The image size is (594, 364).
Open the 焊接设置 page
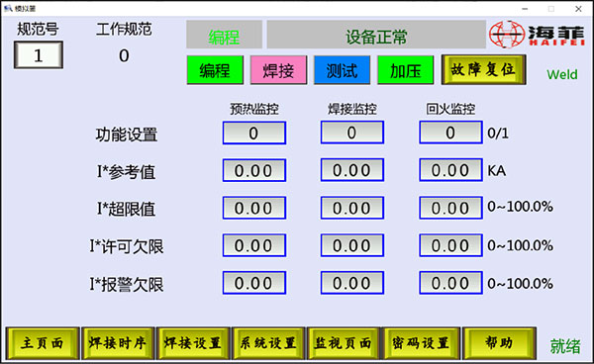pyautogui.click(x=193, y=343)
